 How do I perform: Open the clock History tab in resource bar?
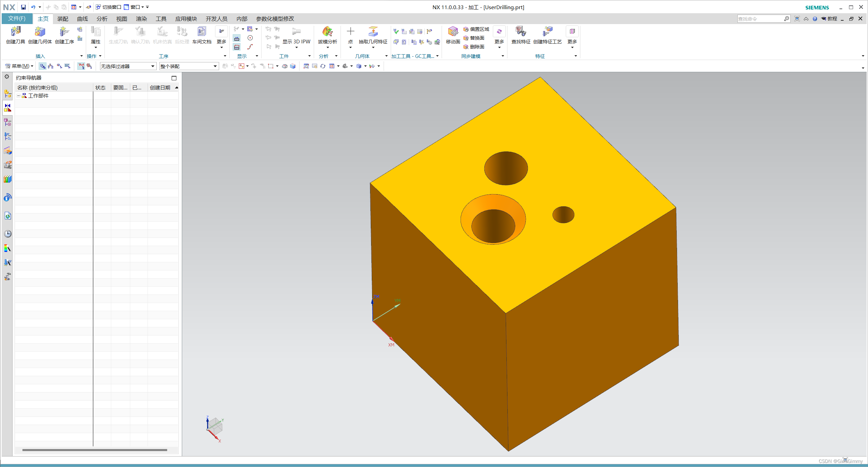click(7, 234)
